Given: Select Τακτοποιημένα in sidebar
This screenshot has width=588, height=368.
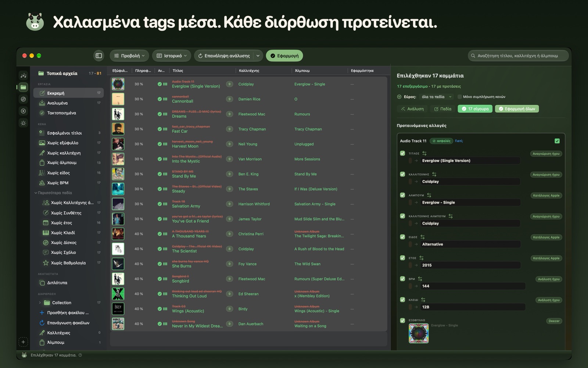Looking at the screenshot, I should (x=69, y=113).
